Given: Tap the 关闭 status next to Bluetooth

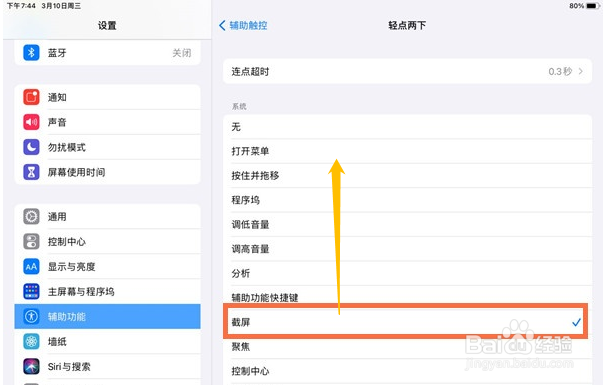Looking at the screenshot, I should (182, 53).
